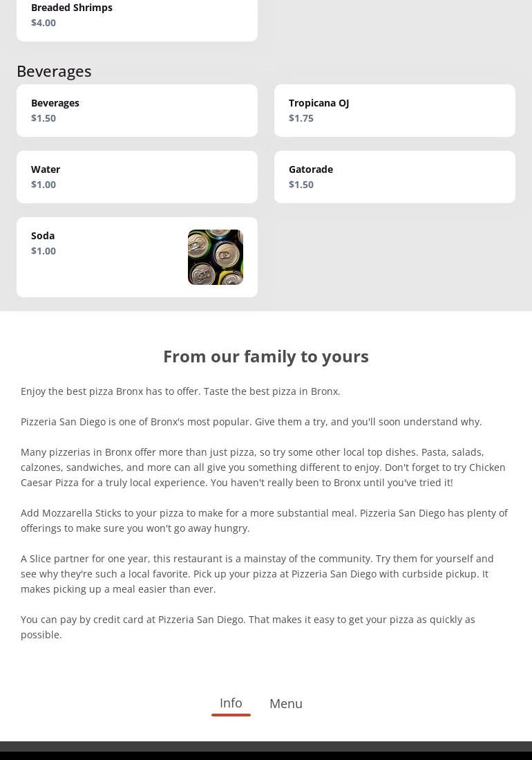Click the Gatorade $1.50 price

point(301,185)
